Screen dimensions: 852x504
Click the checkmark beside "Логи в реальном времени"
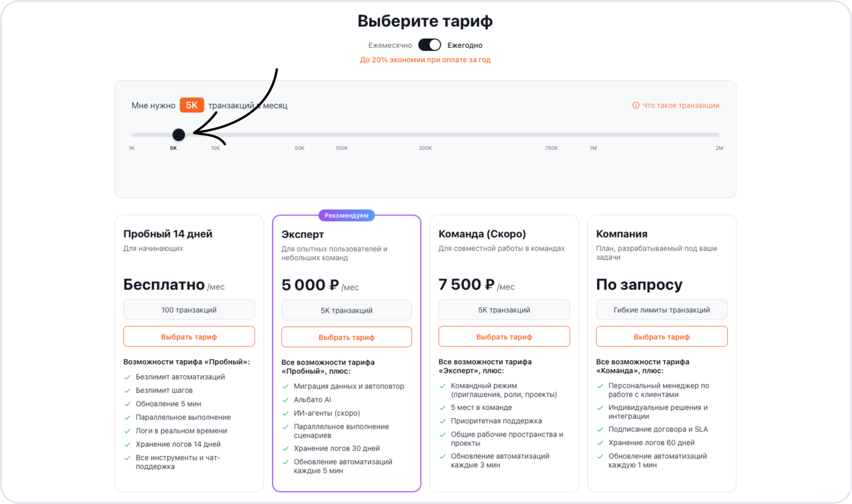point(127,431)
